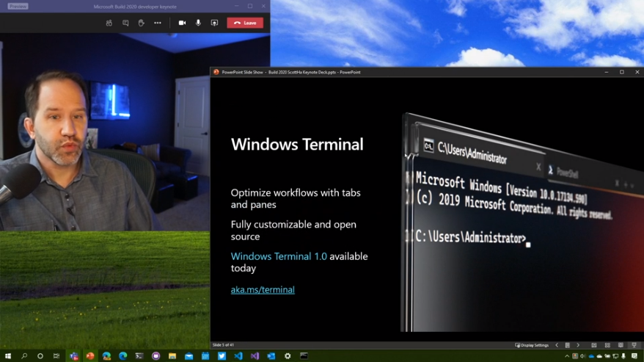Open the Action Center notifications
The width and height of the screenshot is (644, 362).
click(x=634, y=356)
